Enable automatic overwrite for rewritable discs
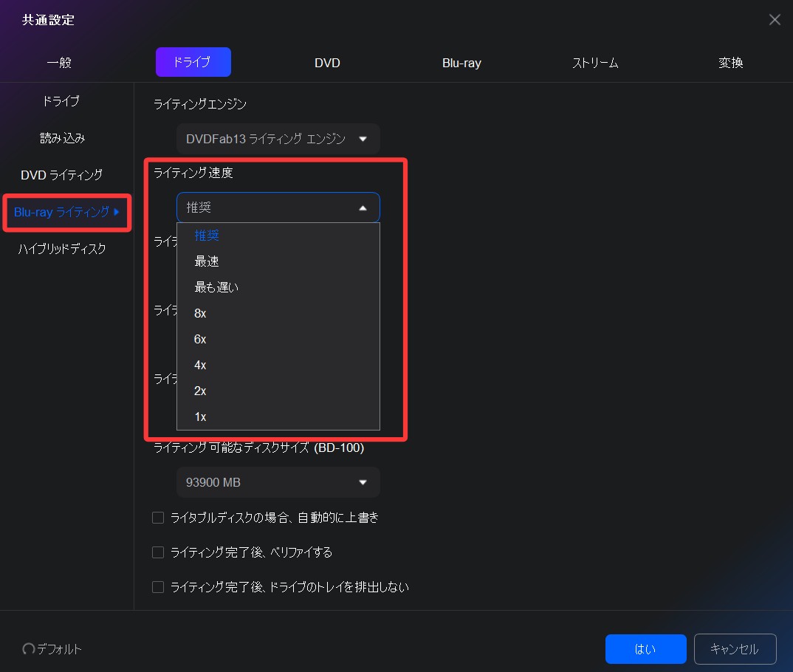Screen dimensions: 793x672 pyautogui.click(x=157, y=517)
